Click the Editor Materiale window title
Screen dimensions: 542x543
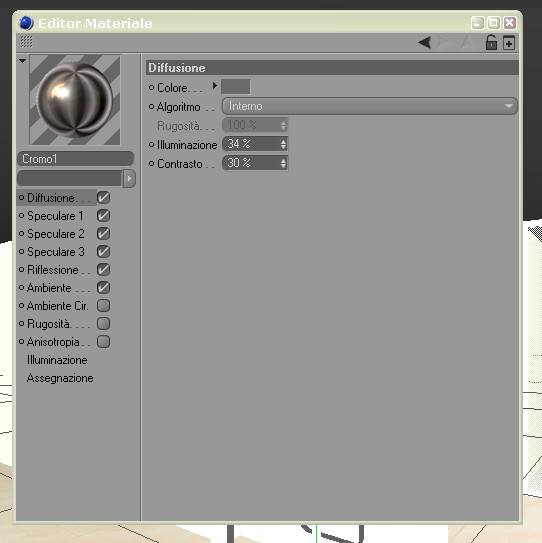tap(95, 23)
